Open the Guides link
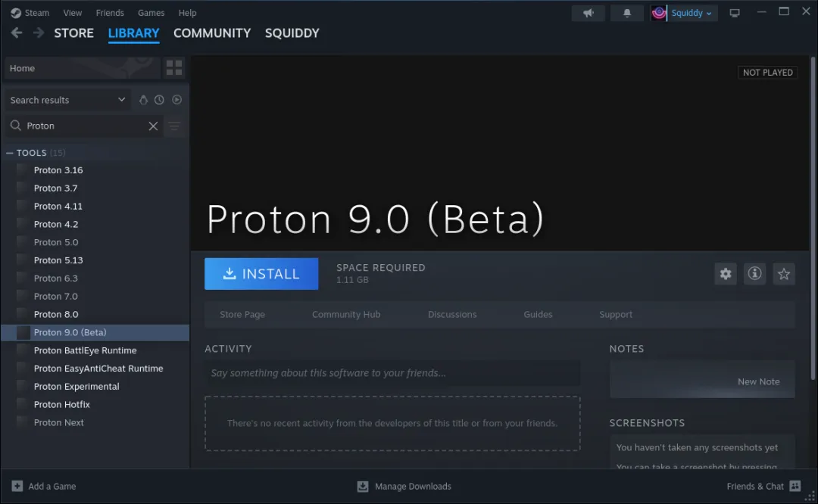This screenshot has width=818, height=504. (x=538, y=314)
